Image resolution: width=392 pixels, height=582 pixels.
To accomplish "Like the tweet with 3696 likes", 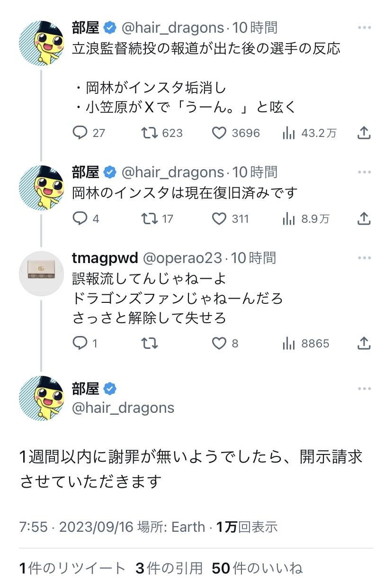I will click(x=219, y=133).
